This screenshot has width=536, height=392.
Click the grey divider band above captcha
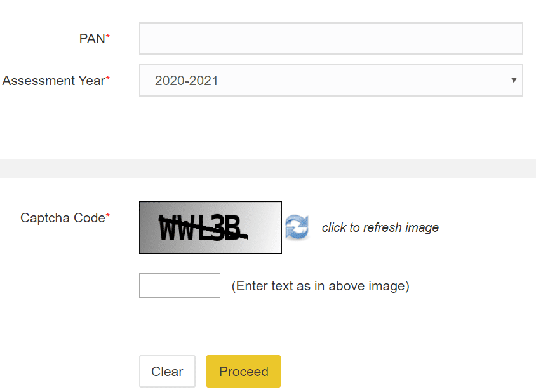click(x=268, y=168)
